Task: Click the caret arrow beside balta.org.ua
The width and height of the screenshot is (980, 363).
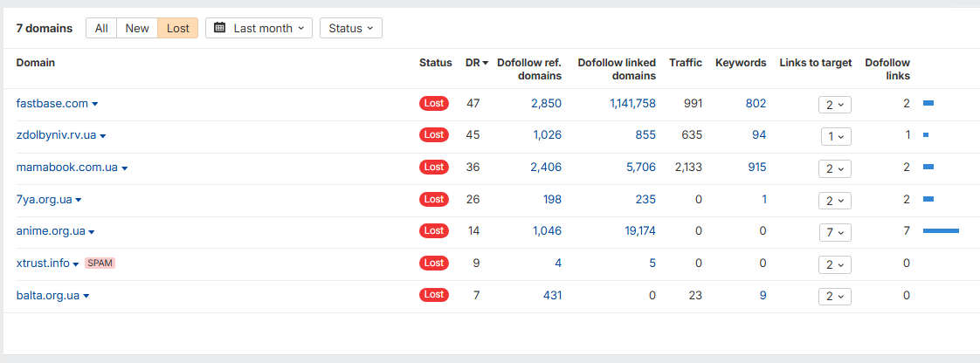Action: pyautogui.click(x=86, y=296)
